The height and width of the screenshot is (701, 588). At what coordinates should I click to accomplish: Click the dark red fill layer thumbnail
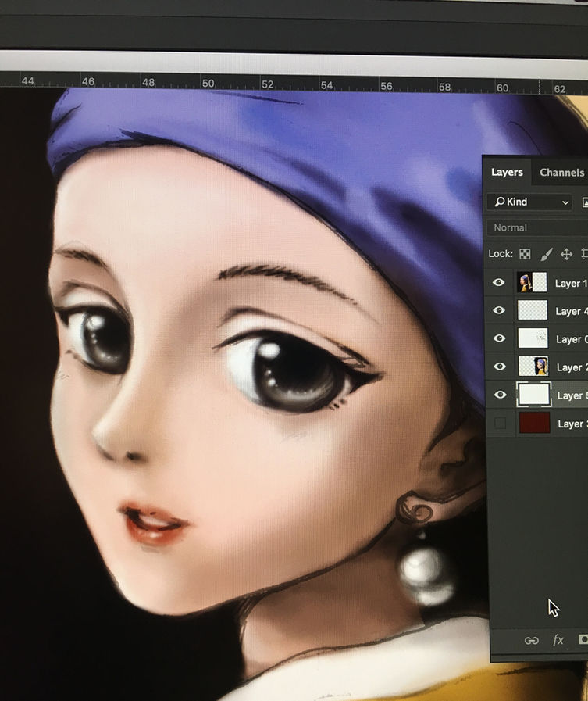coord(535,423)
